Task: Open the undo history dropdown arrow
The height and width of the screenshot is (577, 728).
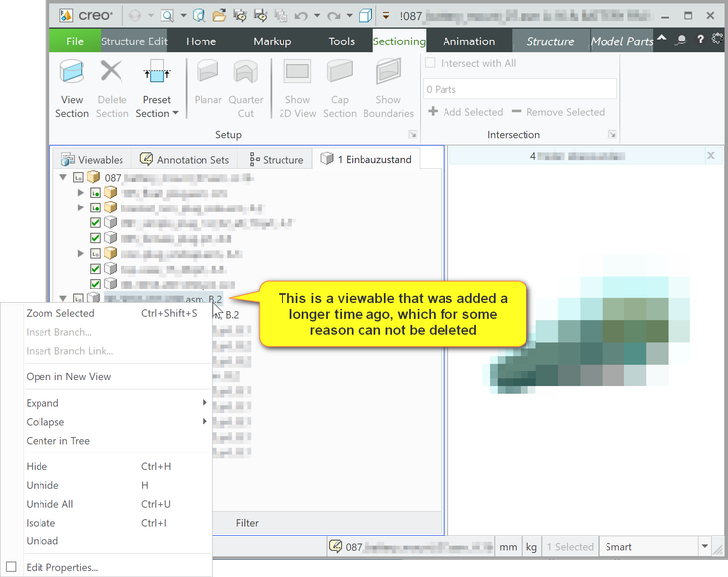Action: click(x=317, y=16)
